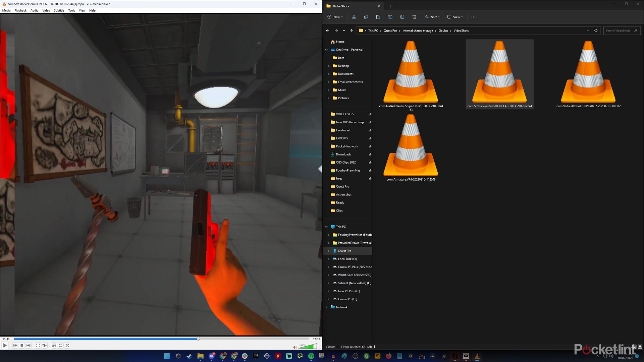Play the video in VLC

5,345
